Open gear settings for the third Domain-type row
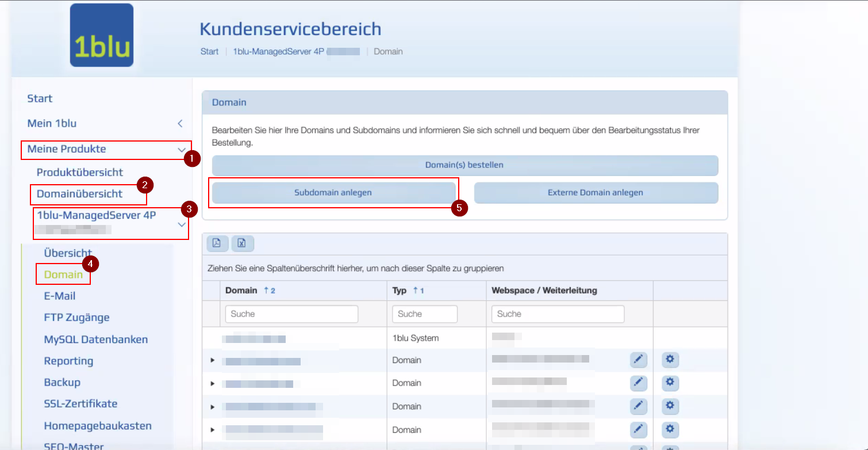Viewport: 868px width, 450px height. [670, 406]
